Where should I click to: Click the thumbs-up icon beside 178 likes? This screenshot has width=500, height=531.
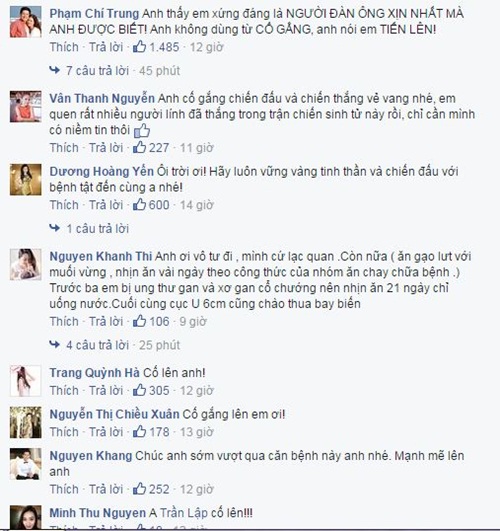tap(139, 431)
